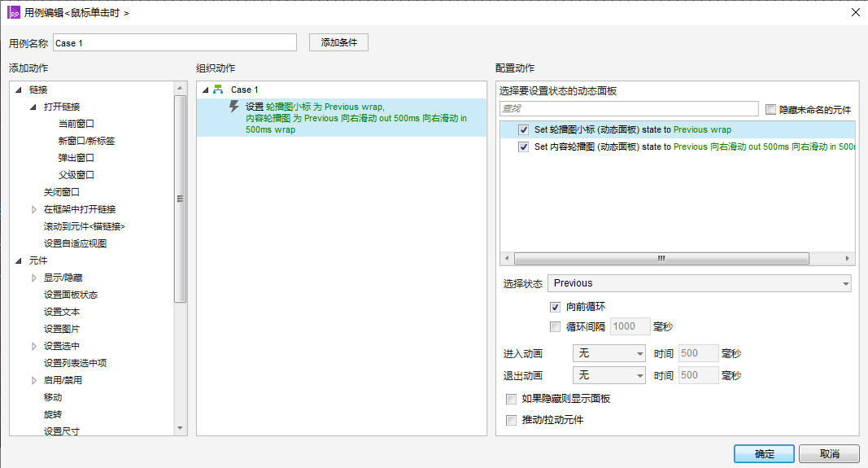The image size is (868, 468).
Task: Click the Axure RP icon in title bar
Action: click(14, 12)
